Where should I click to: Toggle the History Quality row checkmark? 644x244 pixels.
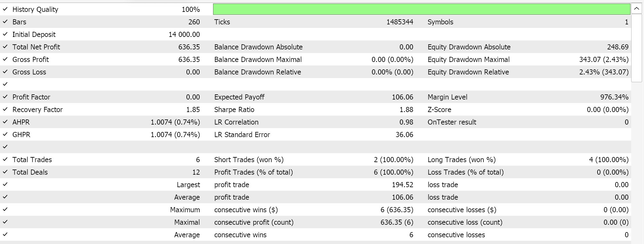coord(5,9)
